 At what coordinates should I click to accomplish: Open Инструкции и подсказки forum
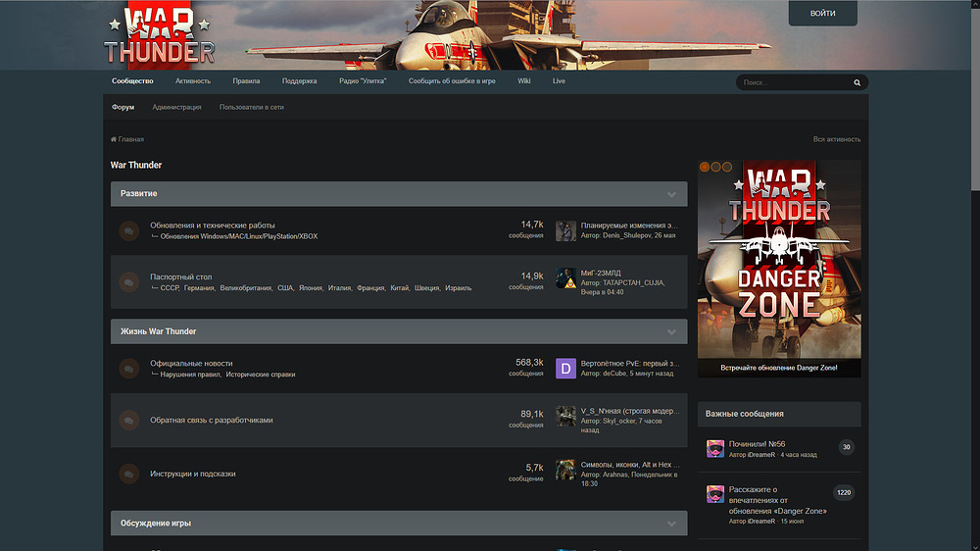click(x=192, y=475)
